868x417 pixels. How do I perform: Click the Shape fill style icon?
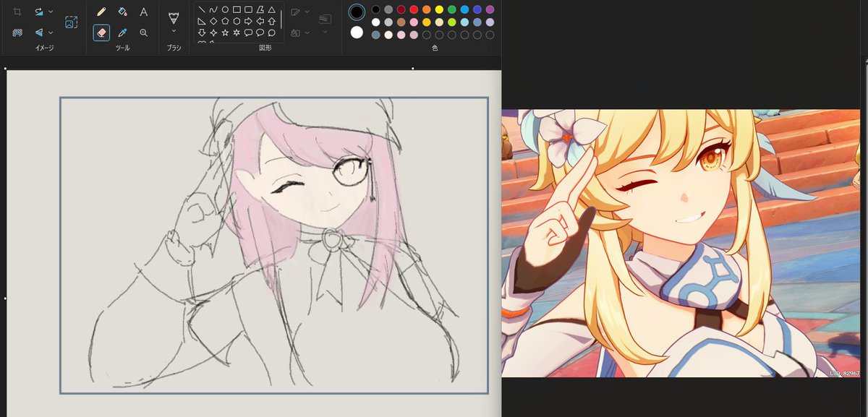(295, 33)
